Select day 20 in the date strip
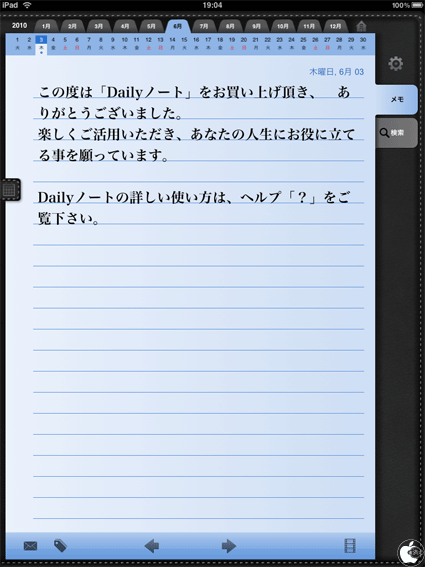This screenshot has height=567, width=425. 244,43
